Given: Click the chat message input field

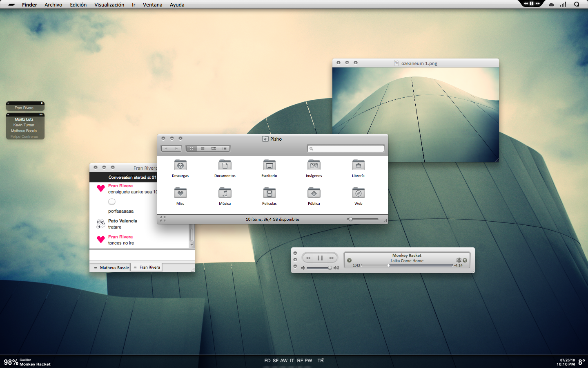Looking at the screenshot, I should 142,255.
